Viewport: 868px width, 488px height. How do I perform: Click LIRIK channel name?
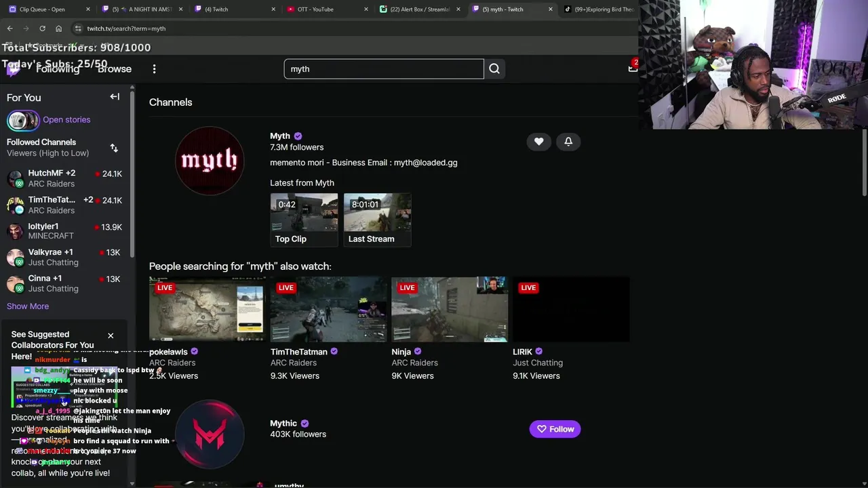pos(522,352)
